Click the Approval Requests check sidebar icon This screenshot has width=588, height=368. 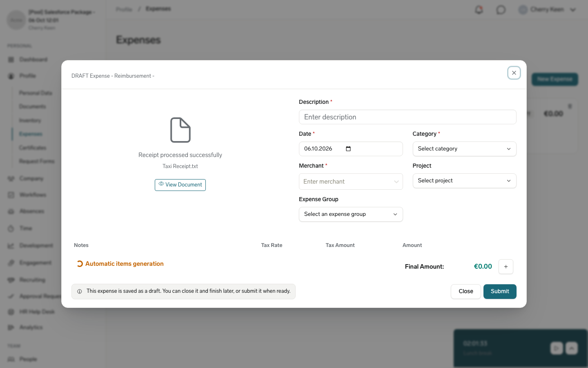pos(11,296)
